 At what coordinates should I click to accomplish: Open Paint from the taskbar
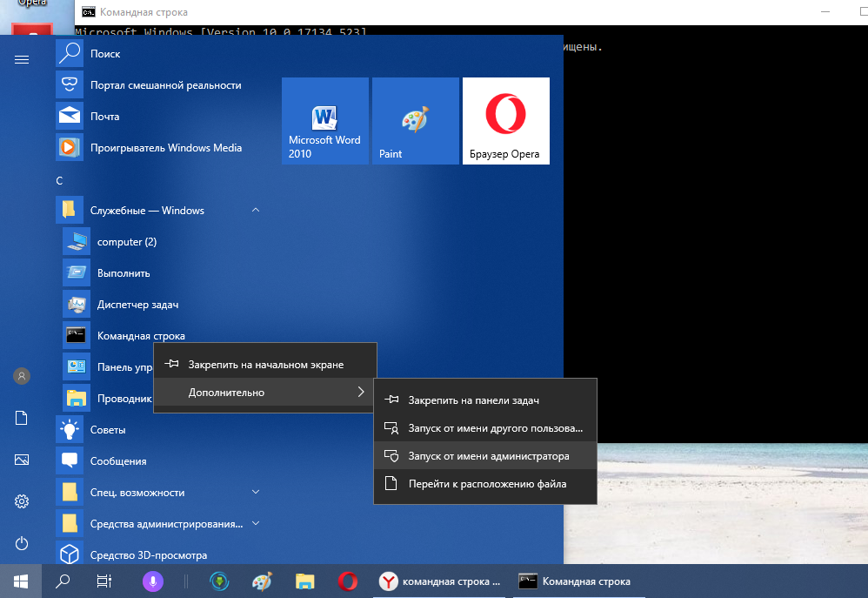click(262, 581)
